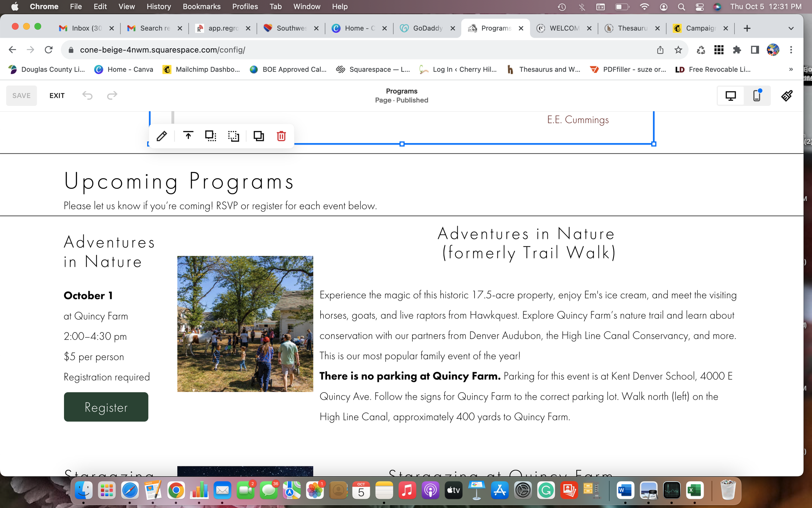The image size is (812, 508).
Task: Expand the hidden bookmarks overflow arrows
Action: 791,70
